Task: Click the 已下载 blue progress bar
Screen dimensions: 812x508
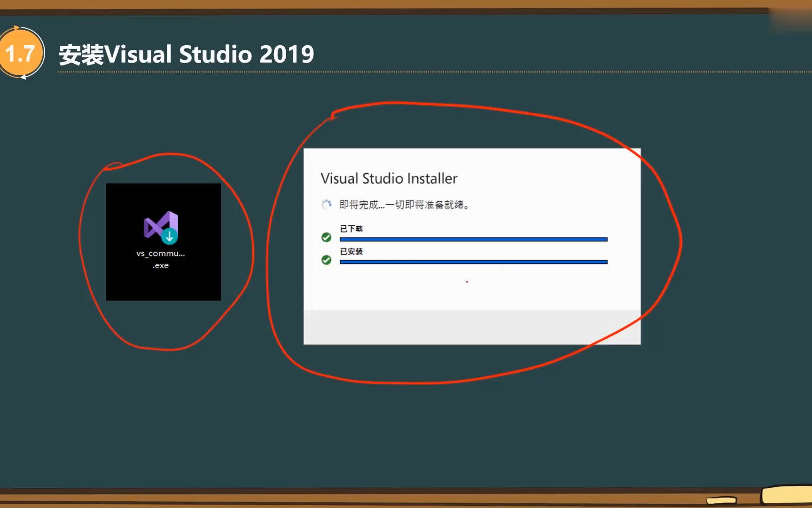Action: pyautogui.click(x=473, y=239)
